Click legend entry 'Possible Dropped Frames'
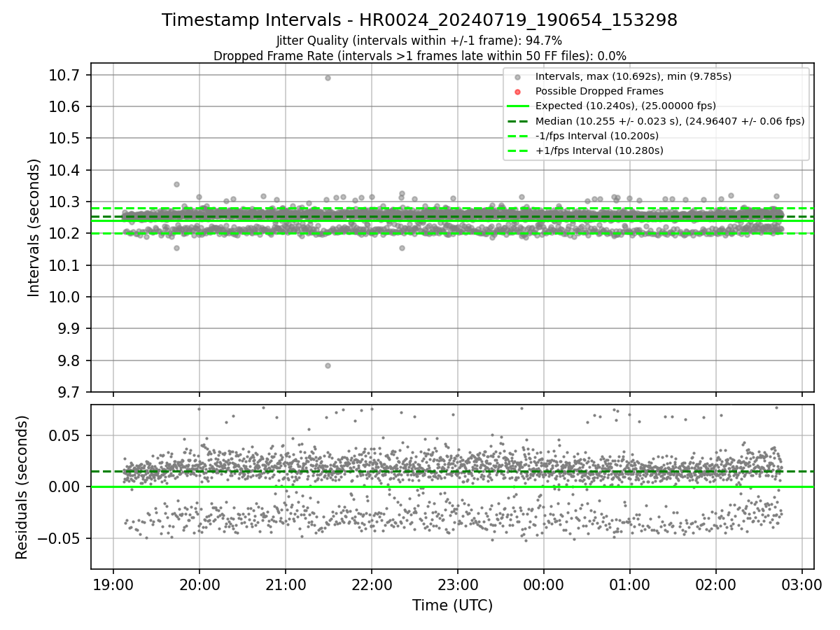Screen dimensions: 840x630 pyautogui.click(x=599, y=91)
